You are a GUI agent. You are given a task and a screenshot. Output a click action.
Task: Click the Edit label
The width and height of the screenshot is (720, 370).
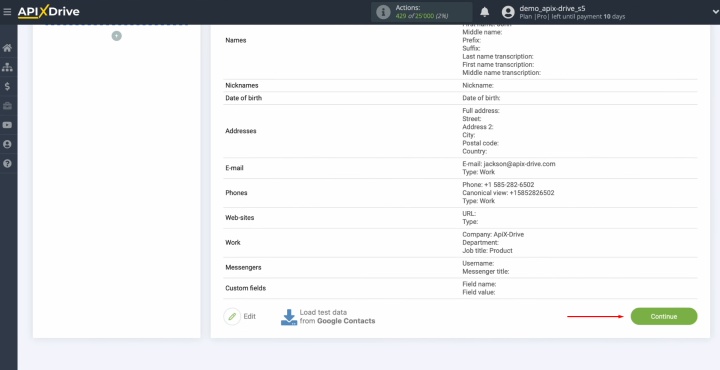[250, 316]
